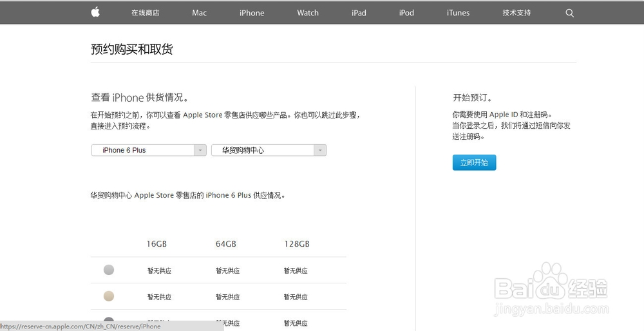Select the gold color swatch row
The image size is (644, 331).
coord(109,296)
